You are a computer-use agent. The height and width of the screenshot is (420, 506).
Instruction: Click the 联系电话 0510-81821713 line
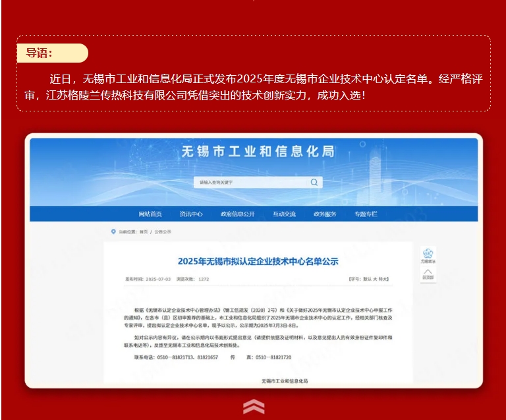point(176,357)
